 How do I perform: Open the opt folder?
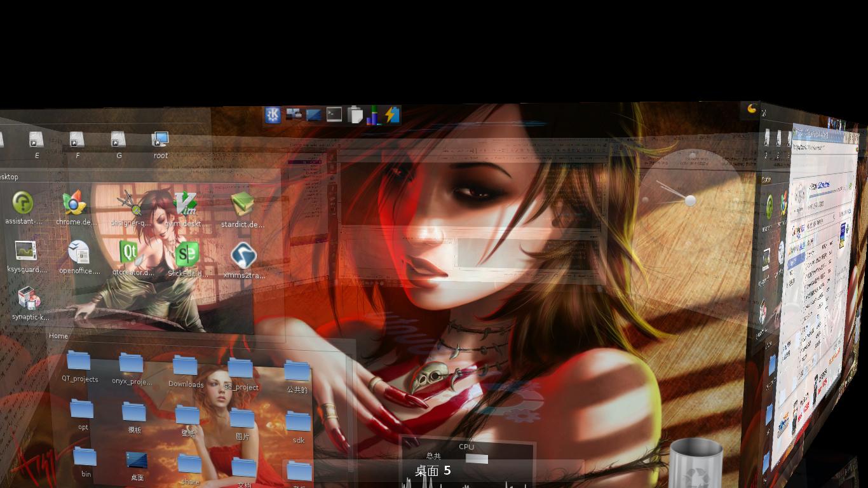(x=82, y=409)
